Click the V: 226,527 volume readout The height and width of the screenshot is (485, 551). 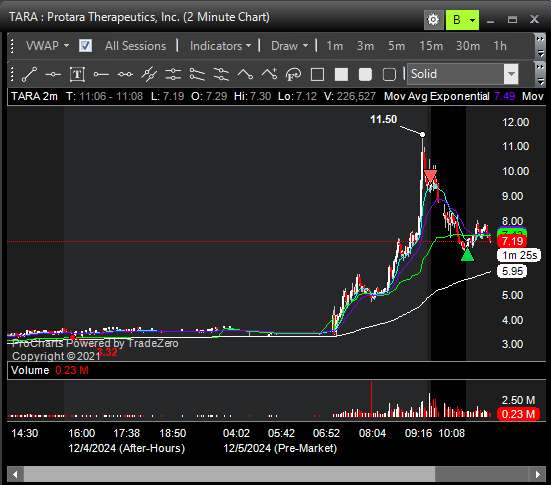(x=350, y=96)
